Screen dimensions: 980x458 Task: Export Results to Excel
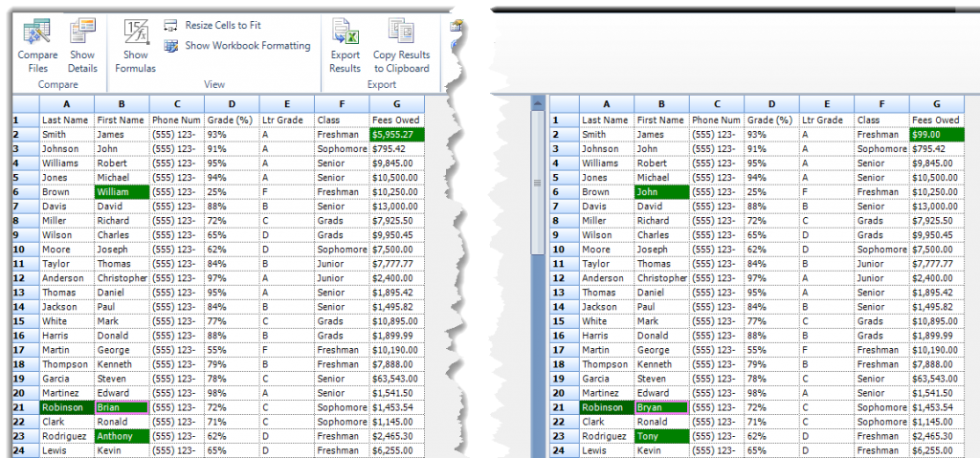(x=345, y=45)
